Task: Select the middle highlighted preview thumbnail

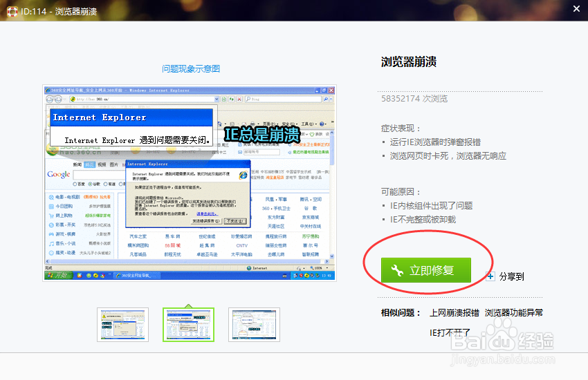Action: (x=189, y=325)
